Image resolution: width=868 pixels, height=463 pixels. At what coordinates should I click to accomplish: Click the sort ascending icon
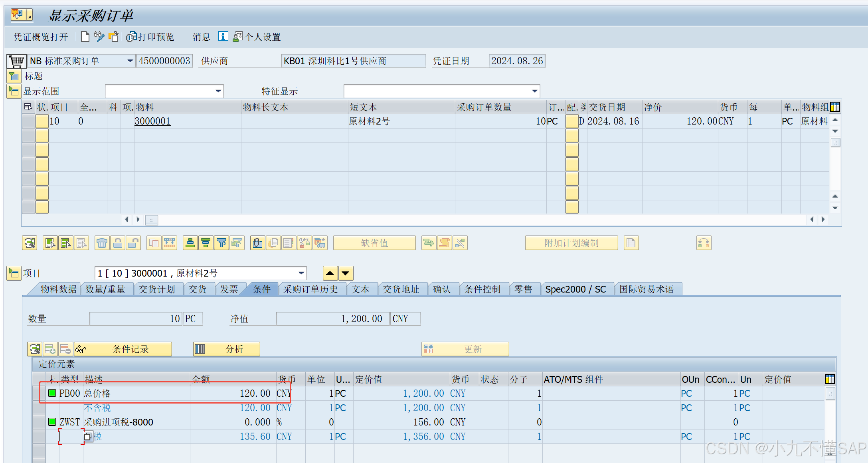point(190,243)
